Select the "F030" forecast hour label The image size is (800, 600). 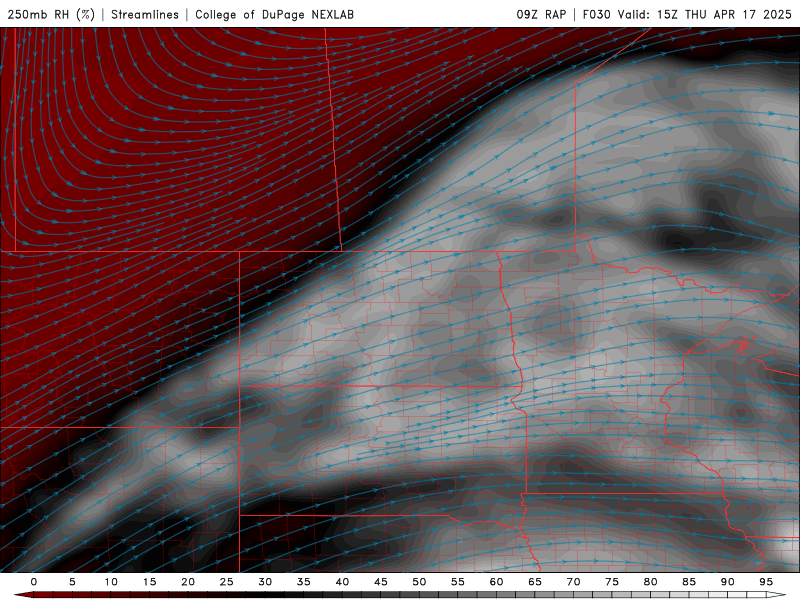(x=596, y=14)
